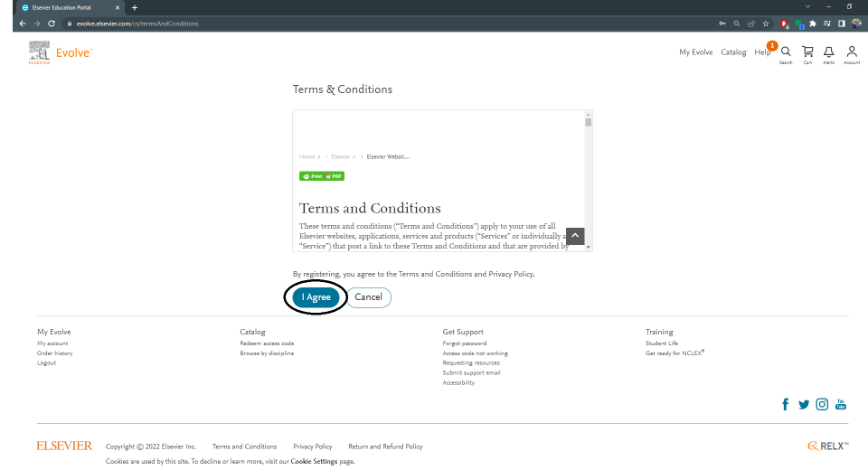Click the scroll down arrow of terms frame

coord(588,247)
